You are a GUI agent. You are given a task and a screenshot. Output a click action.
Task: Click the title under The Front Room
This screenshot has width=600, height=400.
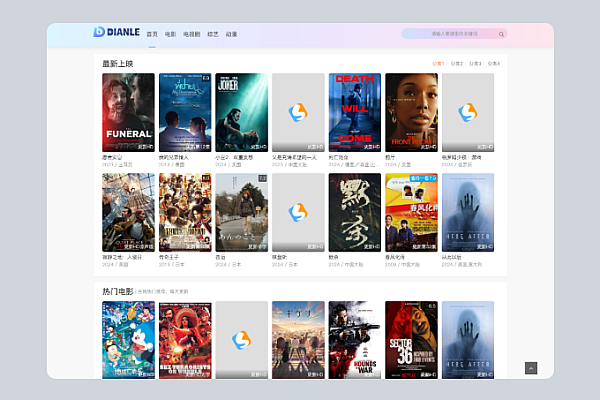click(x=390, y=157)
